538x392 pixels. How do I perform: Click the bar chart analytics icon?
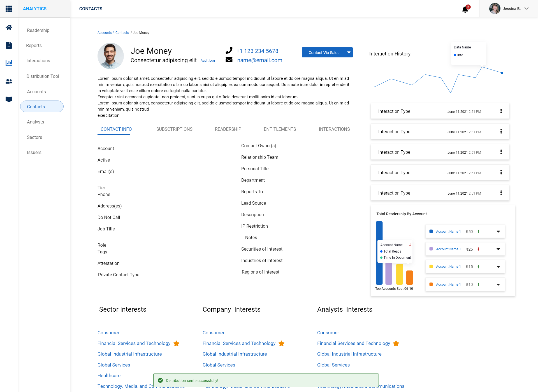pyautogui.click(x=9, y=63)
